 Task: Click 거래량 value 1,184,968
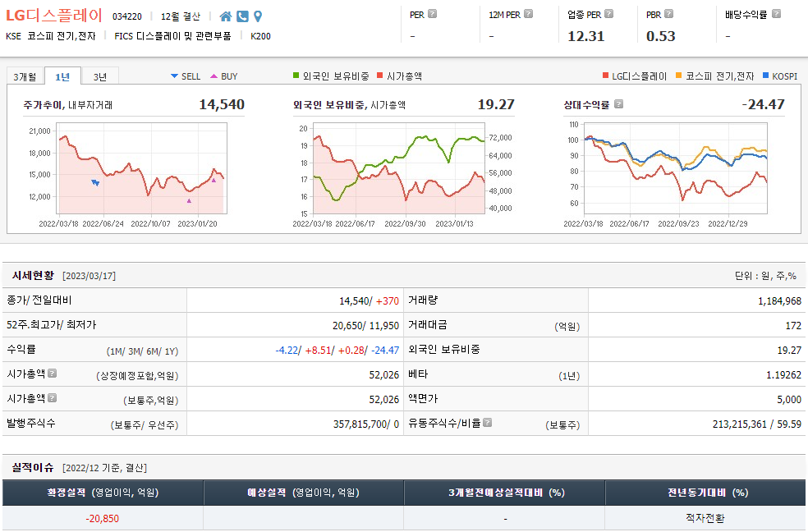[779, 300]
